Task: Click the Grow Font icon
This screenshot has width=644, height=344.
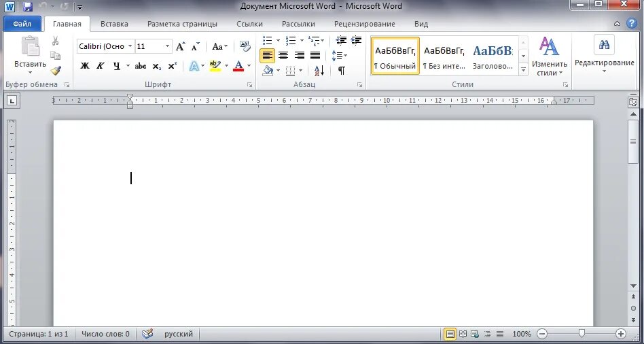Action: coord(180,46)
